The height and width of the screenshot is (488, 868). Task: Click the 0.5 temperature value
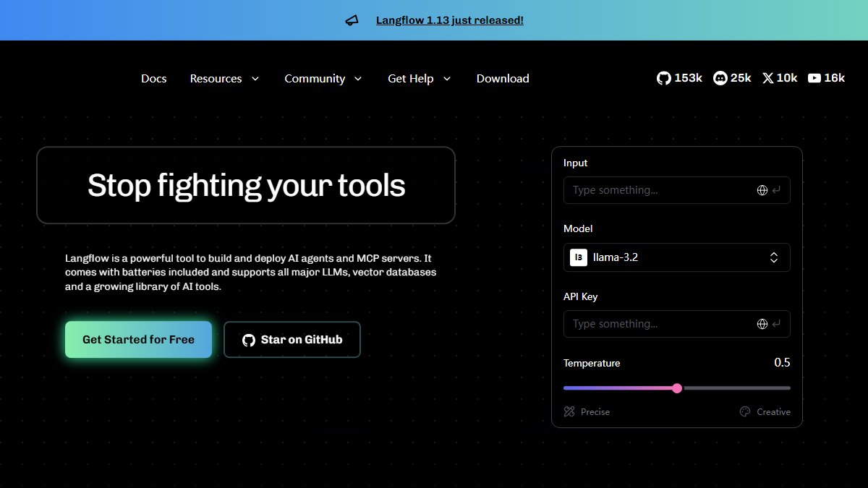[782, 362]
